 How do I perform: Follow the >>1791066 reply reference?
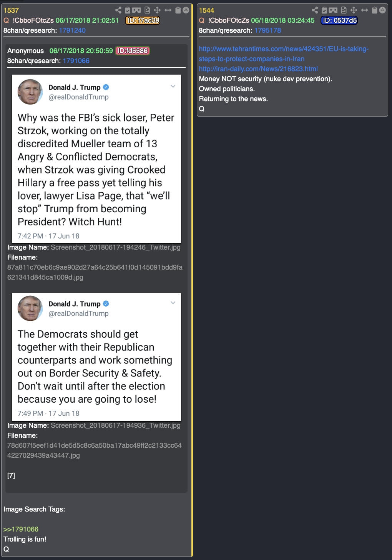click(21, 529)
